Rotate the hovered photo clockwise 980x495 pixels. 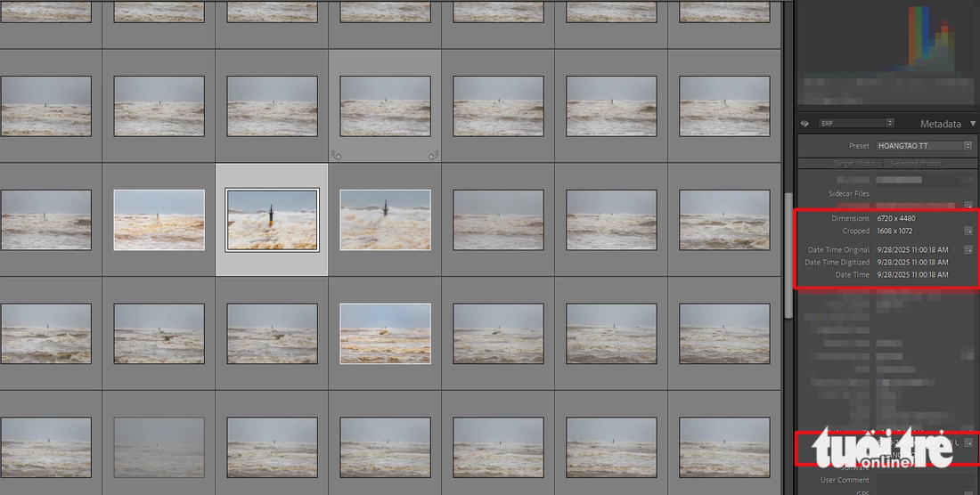434,156
